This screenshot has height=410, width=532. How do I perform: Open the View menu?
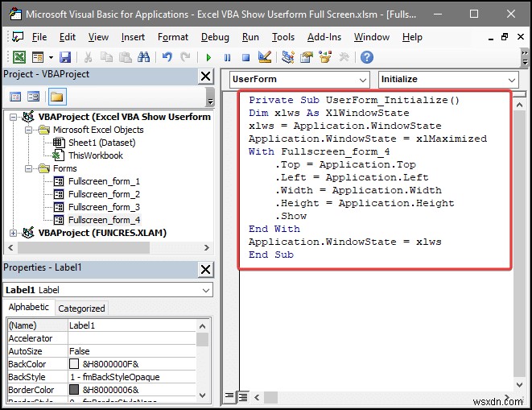point(98,37)
